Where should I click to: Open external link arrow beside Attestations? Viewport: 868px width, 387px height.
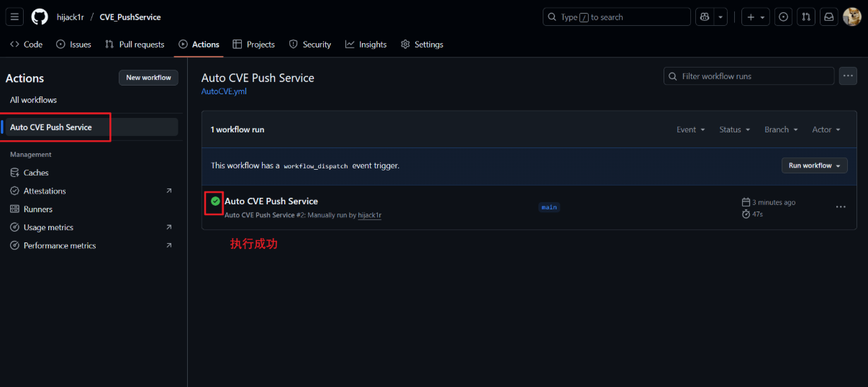tap(169, 191)
